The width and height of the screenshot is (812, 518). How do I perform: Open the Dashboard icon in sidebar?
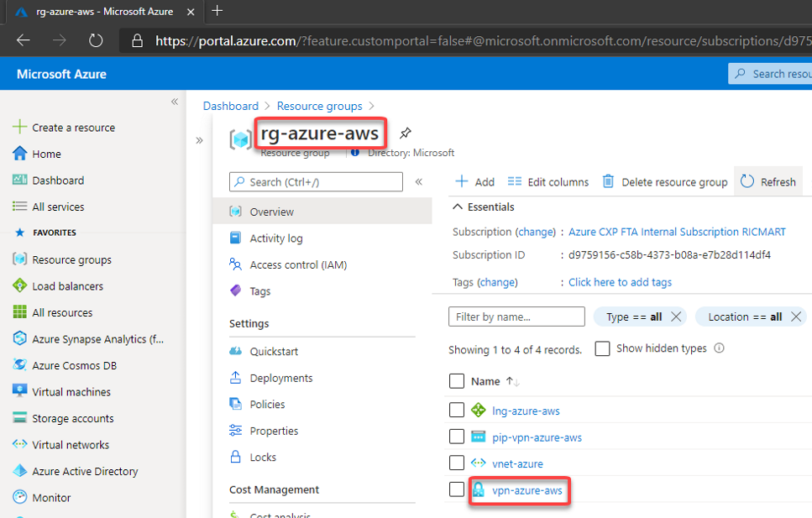[19, 180]
